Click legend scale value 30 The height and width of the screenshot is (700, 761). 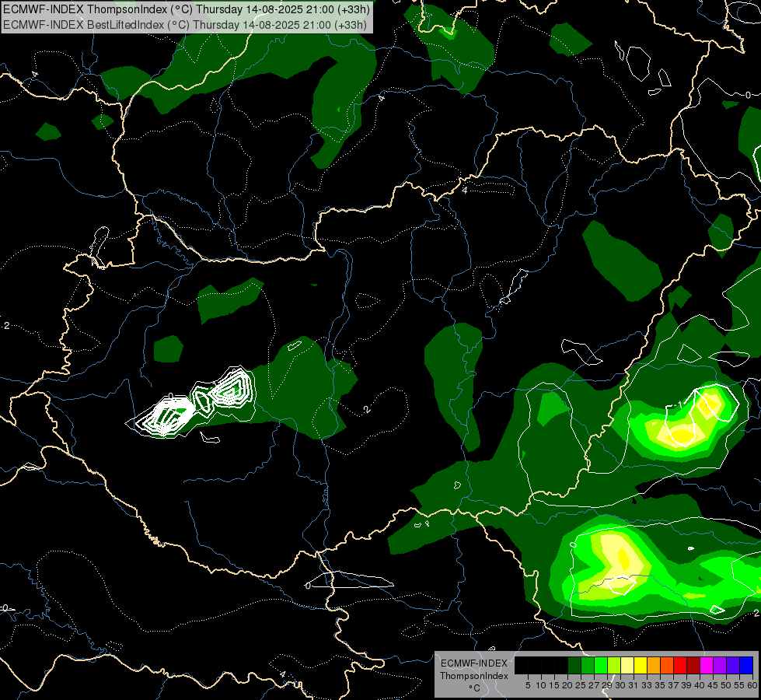coord(620,685)
